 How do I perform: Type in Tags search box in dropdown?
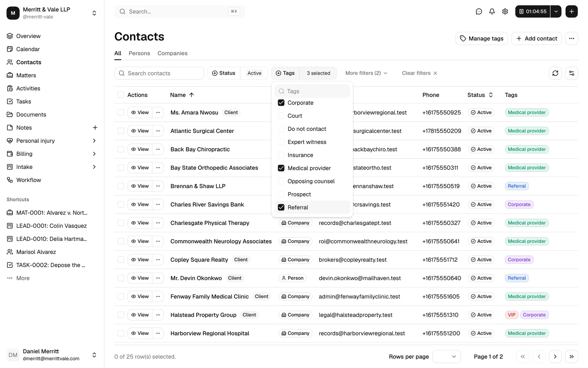point(312,91)
